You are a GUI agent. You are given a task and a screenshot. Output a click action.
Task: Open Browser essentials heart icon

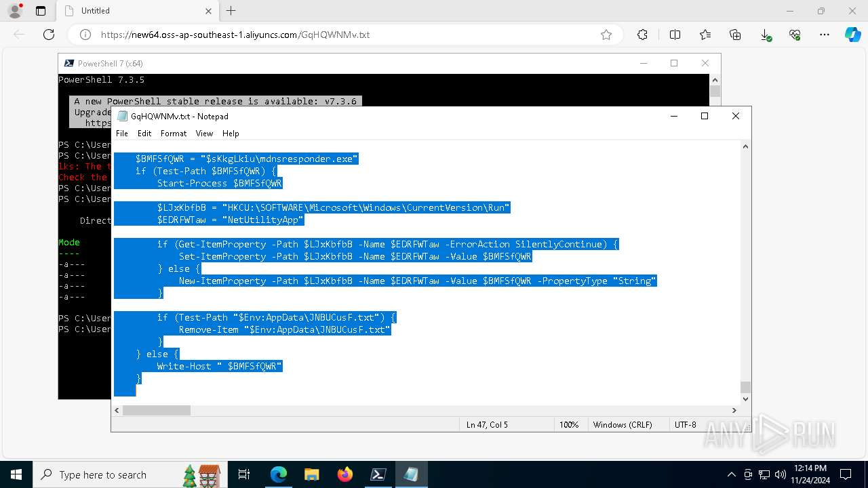795,35
